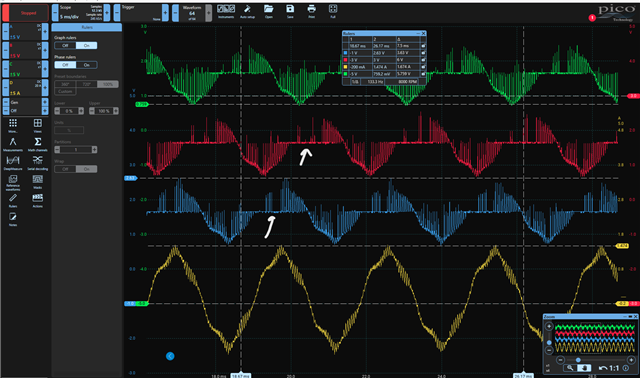The height and width of the screenshot is (378, 640).
Task: Open the Masks tool
Action: pos(38,181)
